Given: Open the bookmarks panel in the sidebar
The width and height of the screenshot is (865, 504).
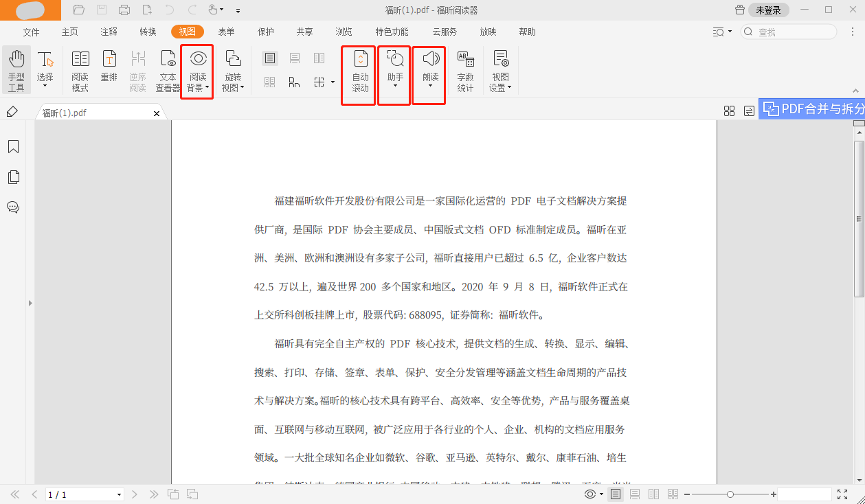Looking at the screenshot, I should [13, 146].
